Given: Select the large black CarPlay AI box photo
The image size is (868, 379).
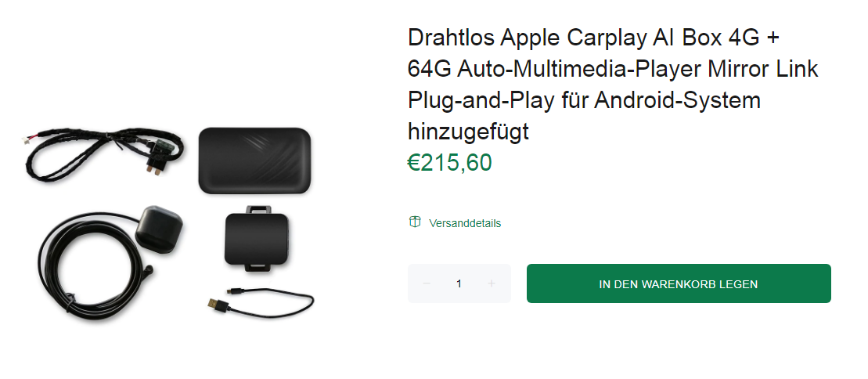Looking at the screenshot, I should 254,161.
